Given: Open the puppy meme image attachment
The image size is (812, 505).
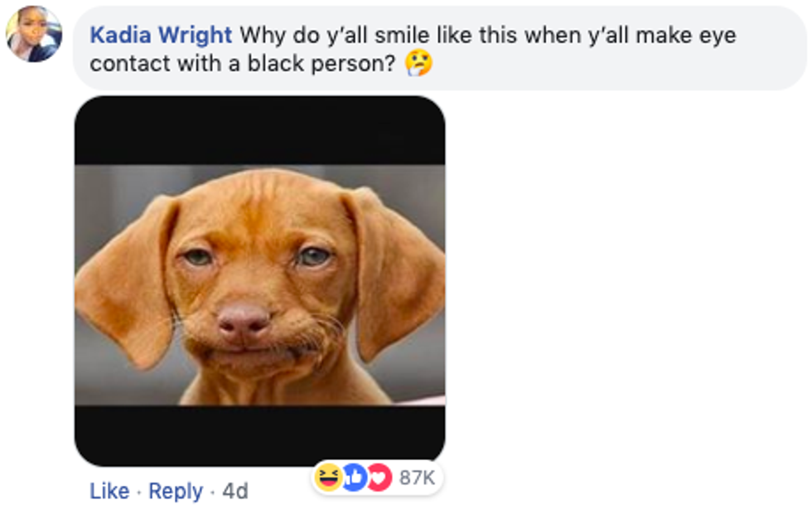Looking at the screenshot, I should point(260,281).
